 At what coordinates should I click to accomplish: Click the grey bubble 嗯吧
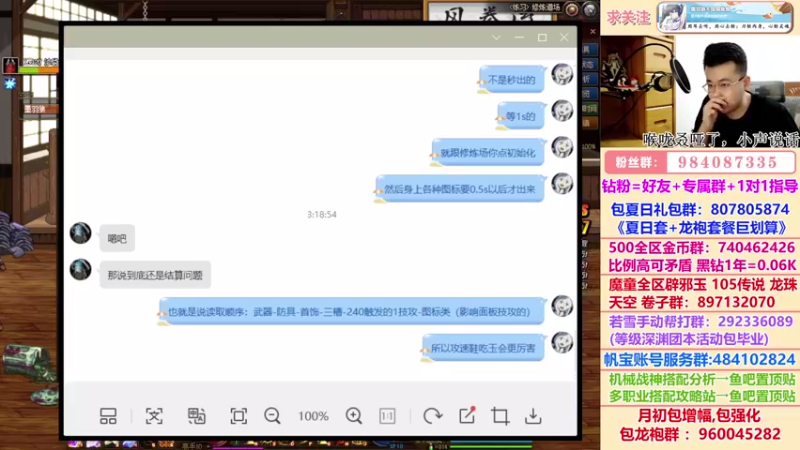(x=117, y=238)
